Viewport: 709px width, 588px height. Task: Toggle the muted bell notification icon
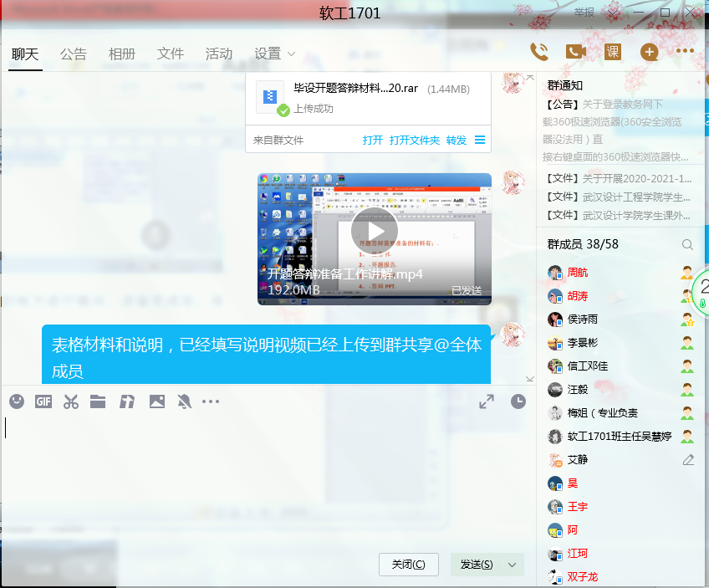(184, 401)
